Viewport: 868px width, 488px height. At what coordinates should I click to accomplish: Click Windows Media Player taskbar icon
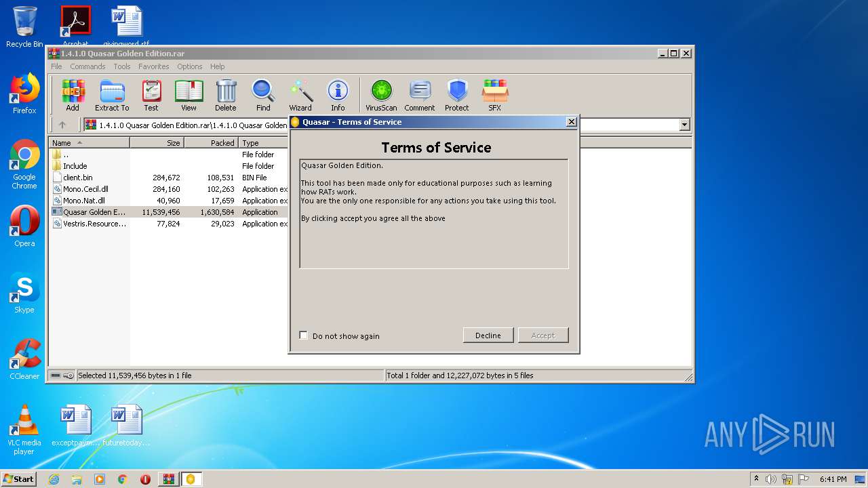tap(100, 479)
